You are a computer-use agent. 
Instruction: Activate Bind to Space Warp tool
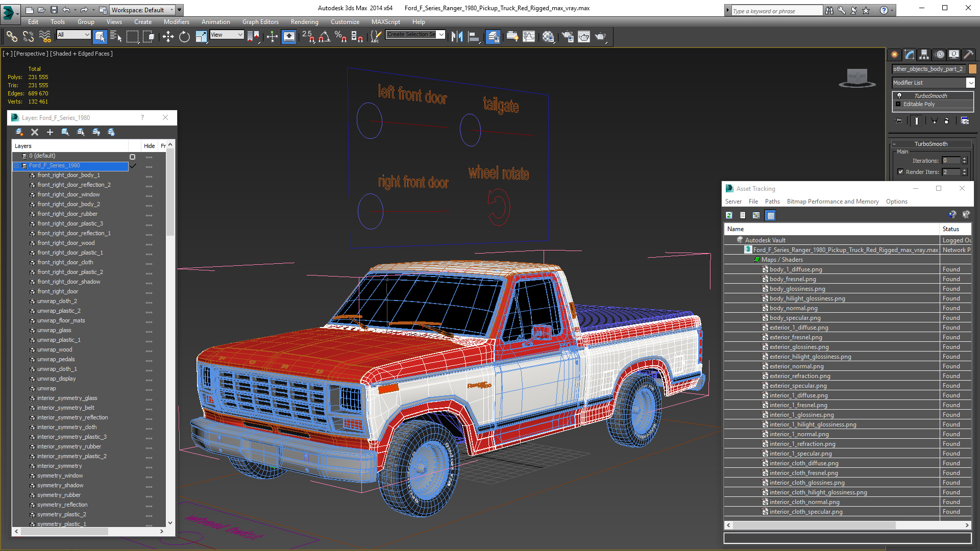45,36
